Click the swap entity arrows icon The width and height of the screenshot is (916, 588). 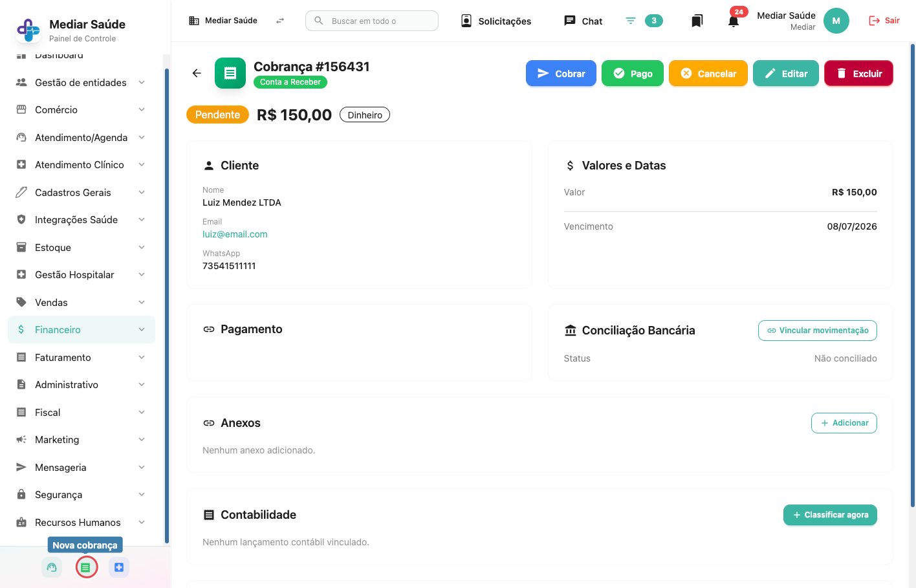(279, 21)
